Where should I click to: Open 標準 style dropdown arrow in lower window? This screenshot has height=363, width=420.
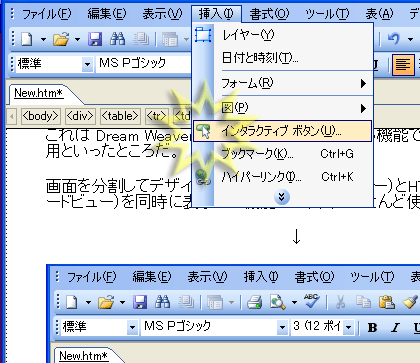click(132, 327)
